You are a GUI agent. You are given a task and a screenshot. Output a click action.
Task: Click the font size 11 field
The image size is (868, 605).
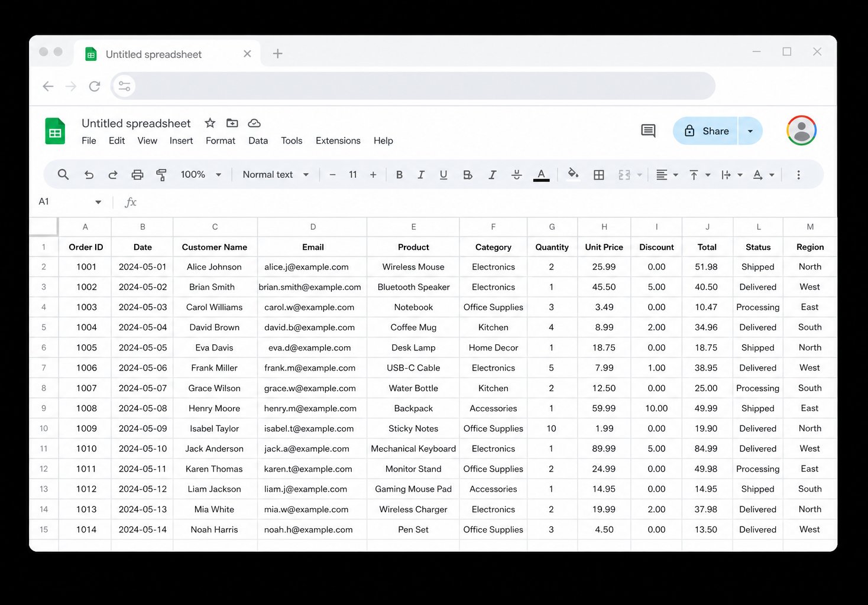pyautogui.click(x=353, y=174)
